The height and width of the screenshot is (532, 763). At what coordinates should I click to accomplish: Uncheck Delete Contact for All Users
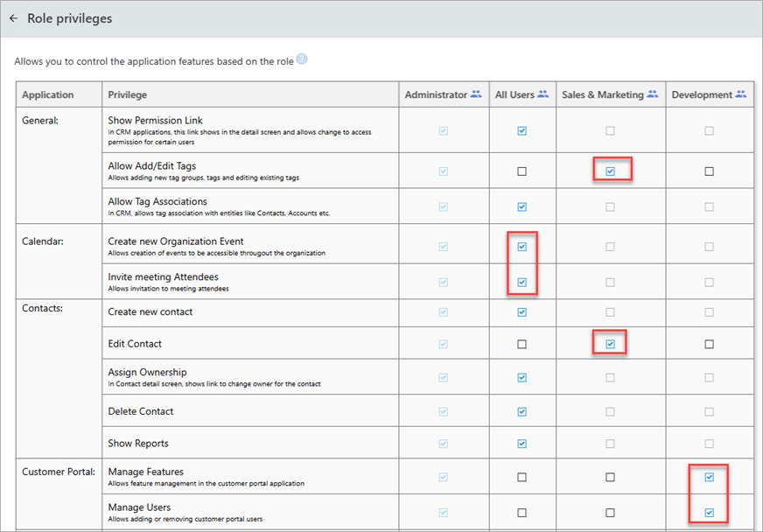(522, 412)
